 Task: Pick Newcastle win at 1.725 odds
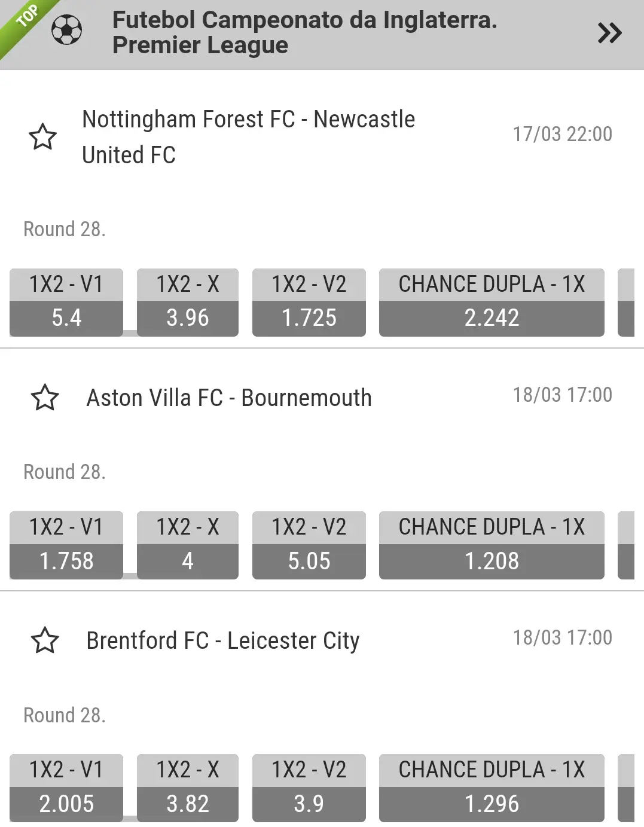pos(309,303)
